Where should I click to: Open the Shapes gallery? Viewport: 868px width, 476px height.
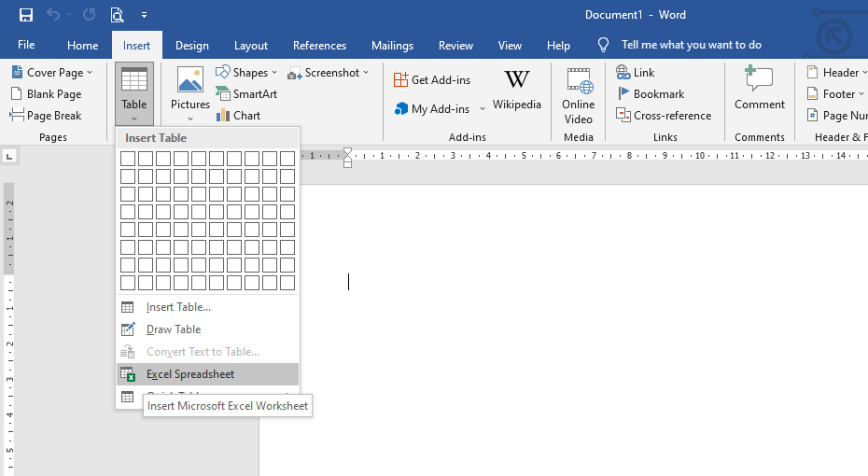245,73
